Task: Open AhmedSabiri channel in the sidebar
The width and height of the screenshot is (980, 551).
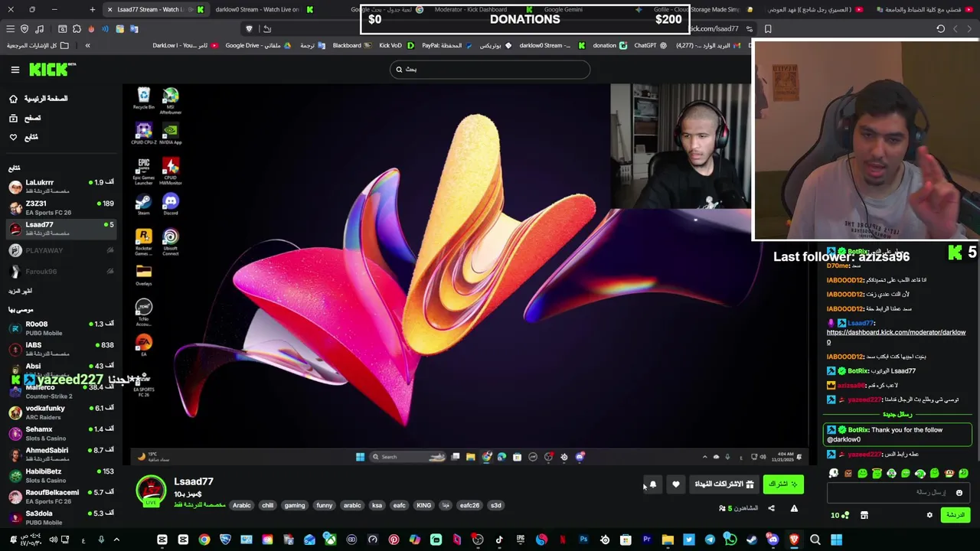Action: click(61, 454)
